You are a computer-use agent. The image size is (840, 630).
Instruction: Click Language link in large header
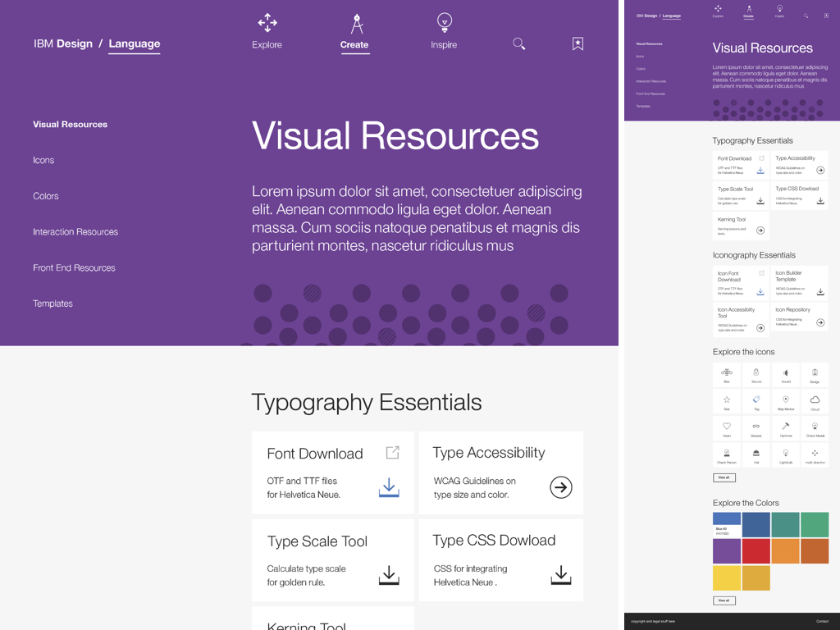(x=134, y=44)
